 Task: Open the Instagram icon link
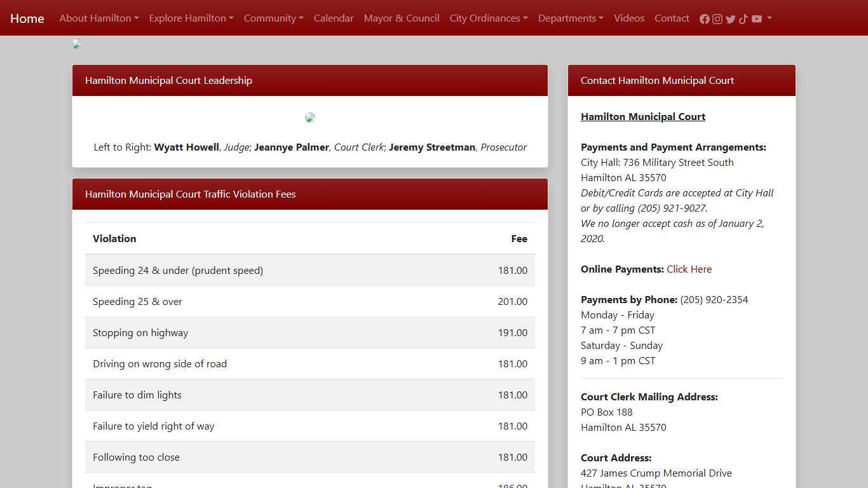[x=717, y=19]
